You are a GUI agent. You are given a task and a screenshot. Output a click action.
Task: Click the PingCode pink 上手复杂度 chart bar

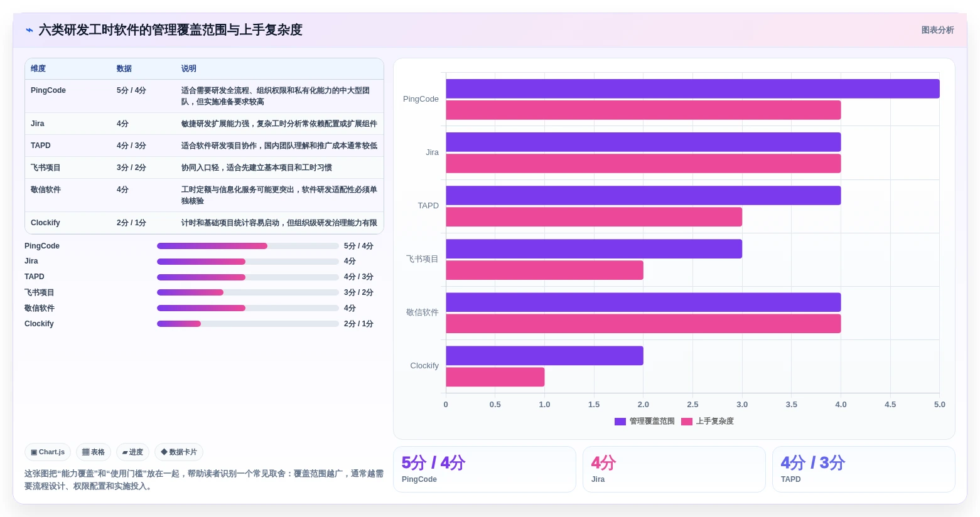[x=643, y=110]
